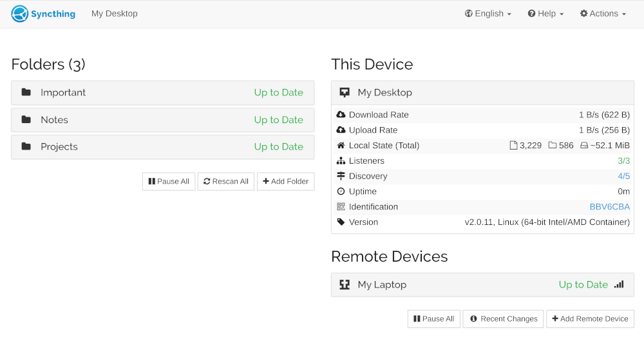This screenshot has width=644, height=339.
Task: Click the Add Remote Device button
Action: tap(590, 319)
